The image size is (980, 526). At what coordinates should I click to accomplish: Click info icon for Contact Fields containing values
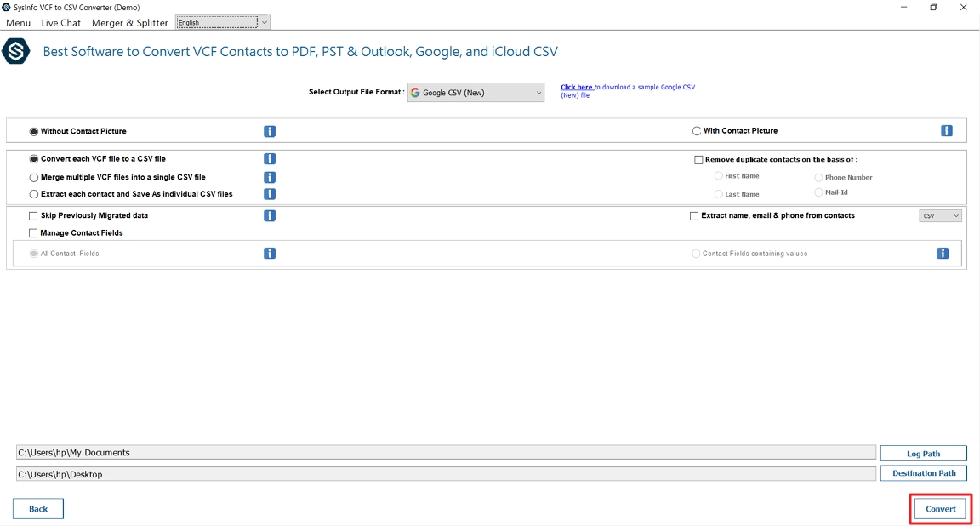point(943,254)
